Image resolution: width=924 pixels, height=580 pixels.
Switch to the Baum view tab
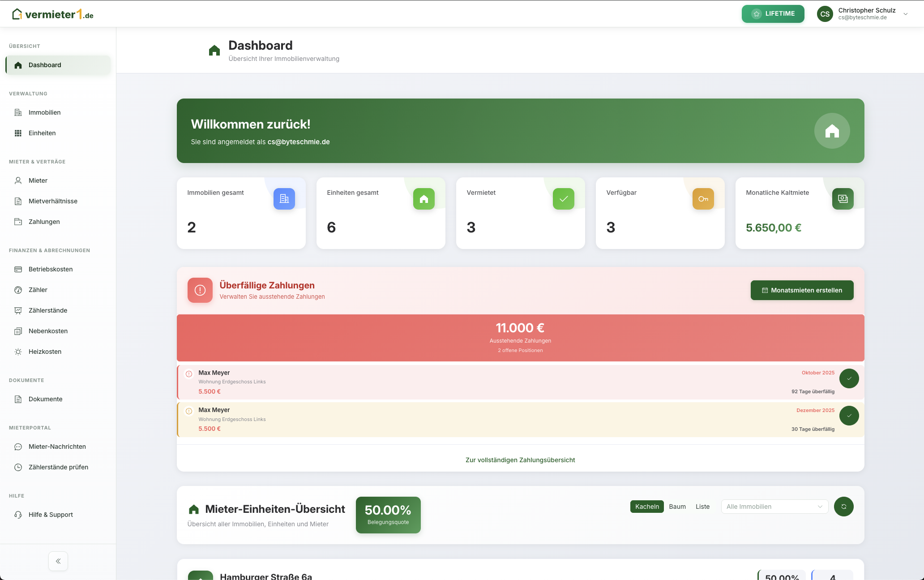(677, 506)
